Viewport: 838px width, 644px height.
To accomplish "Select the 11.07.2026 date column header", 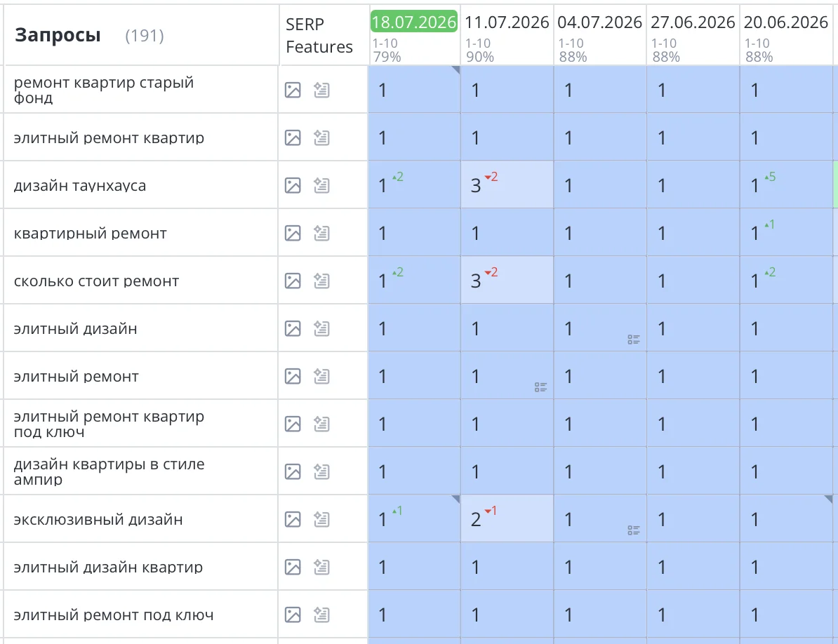I will point(507,22).
